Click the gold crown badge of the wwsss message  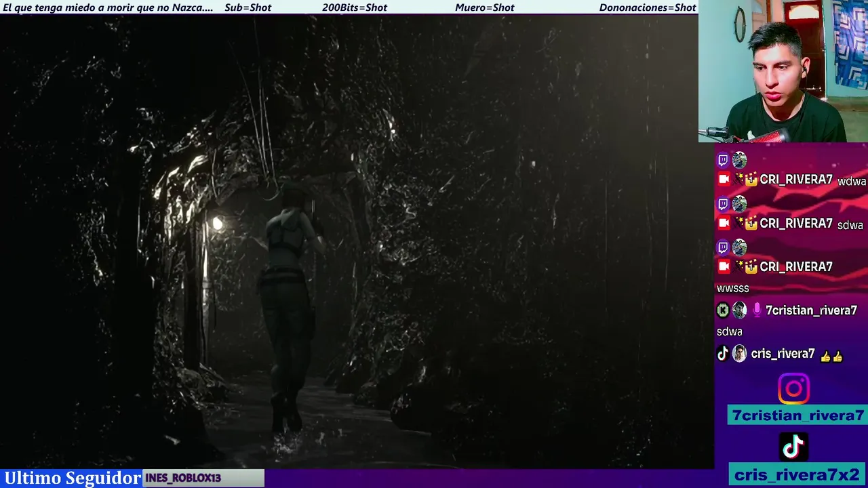tap(751, 267)
